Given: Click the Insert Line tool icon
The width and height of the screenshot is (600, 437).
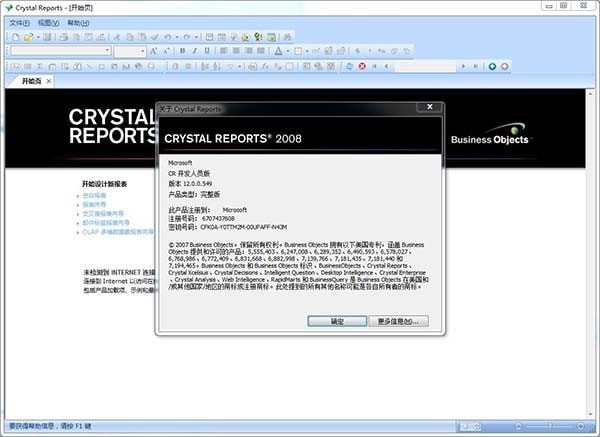Looking at the screenshot, I should pyautogui.click(x=89, y=67).
